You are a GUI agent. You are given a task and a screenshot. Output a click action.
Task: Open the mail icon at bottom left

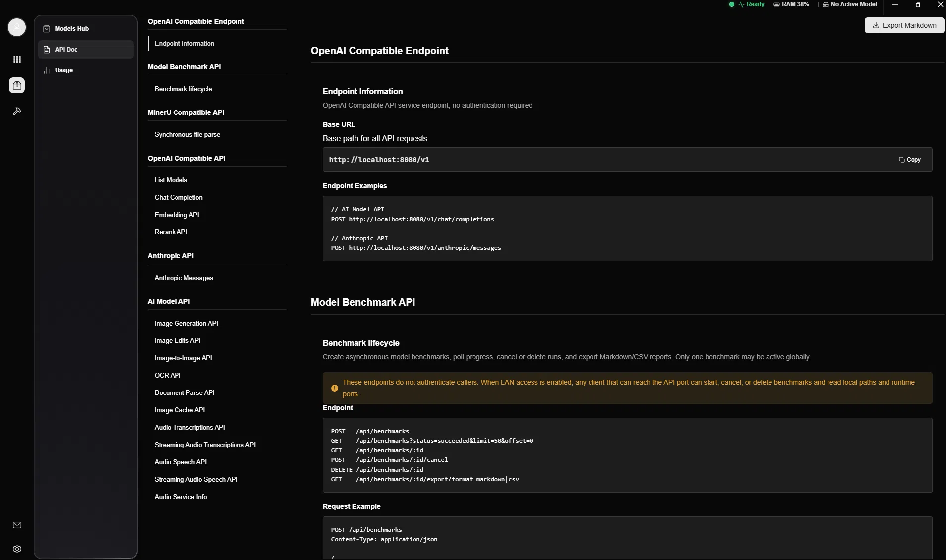(x=17, y=525)
